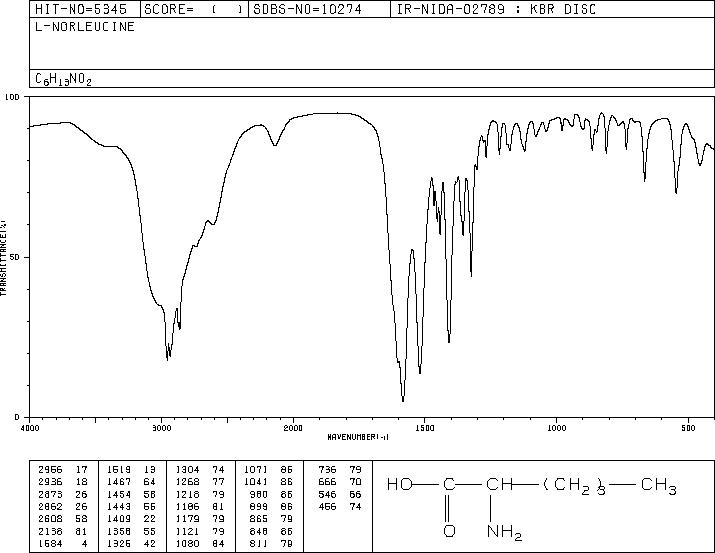
Task: Click the 500 wavenumber axis label
Action: [689, 428]
